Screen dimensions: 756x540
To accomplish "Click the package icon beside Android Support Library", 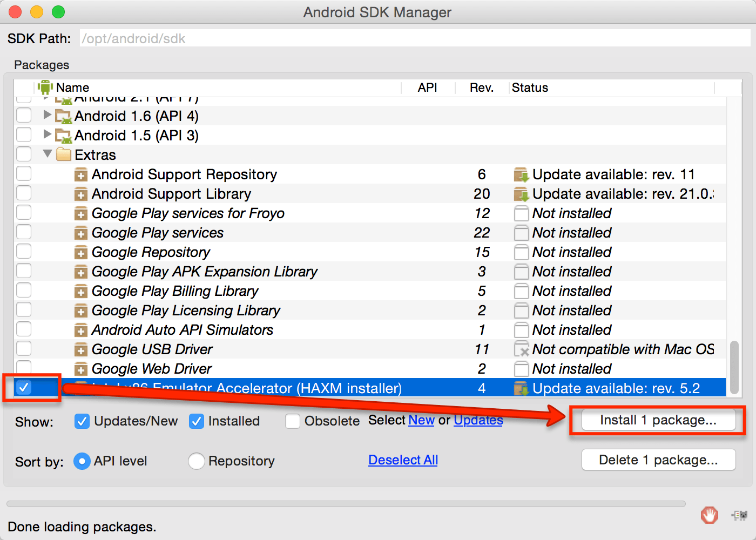I will click(x=80, y=194).
